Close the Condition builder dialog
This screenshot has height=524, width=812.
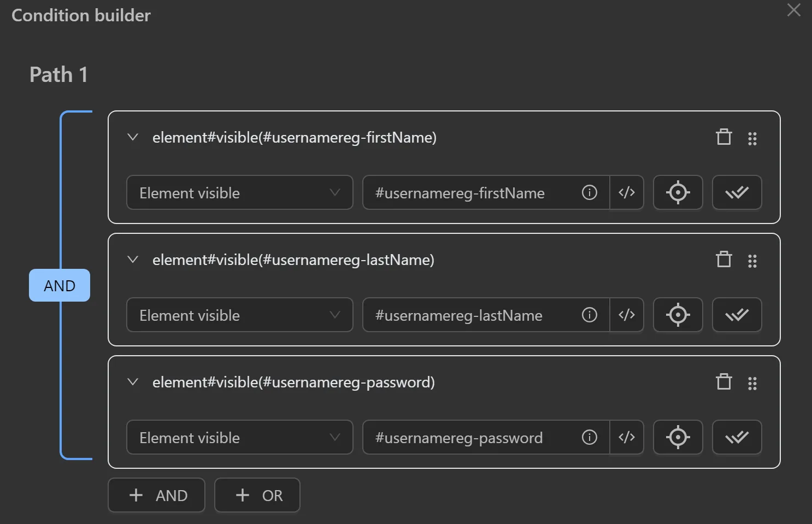(x=793, y=10)
